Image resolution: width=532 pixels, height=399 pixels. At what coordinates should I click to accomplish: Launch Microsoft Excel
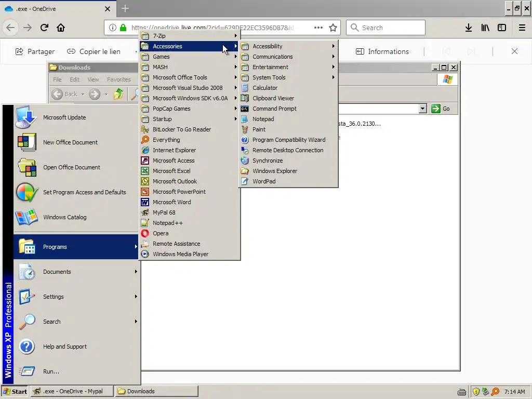coord(190,171)
